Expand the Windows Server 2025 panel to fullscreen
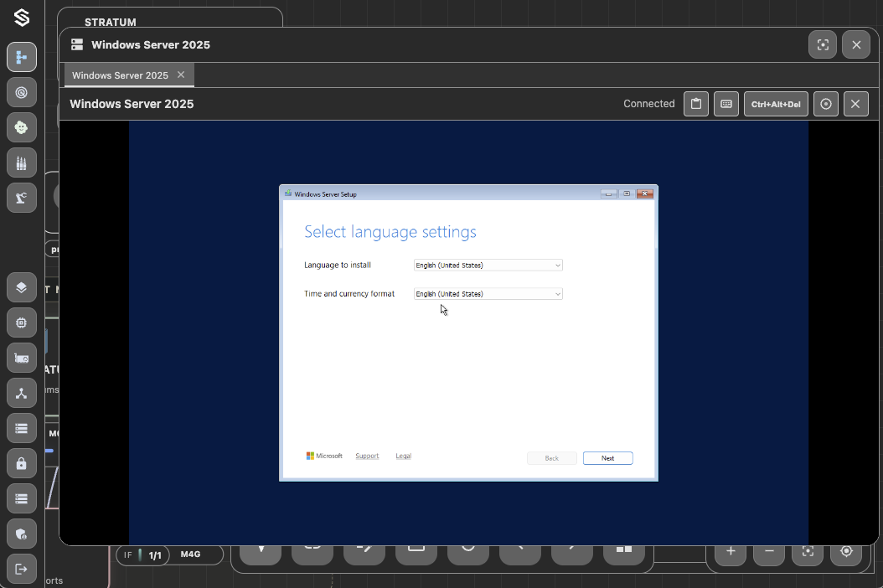The height and width of the screenshot is (588, 883). (x=823, y=44)
